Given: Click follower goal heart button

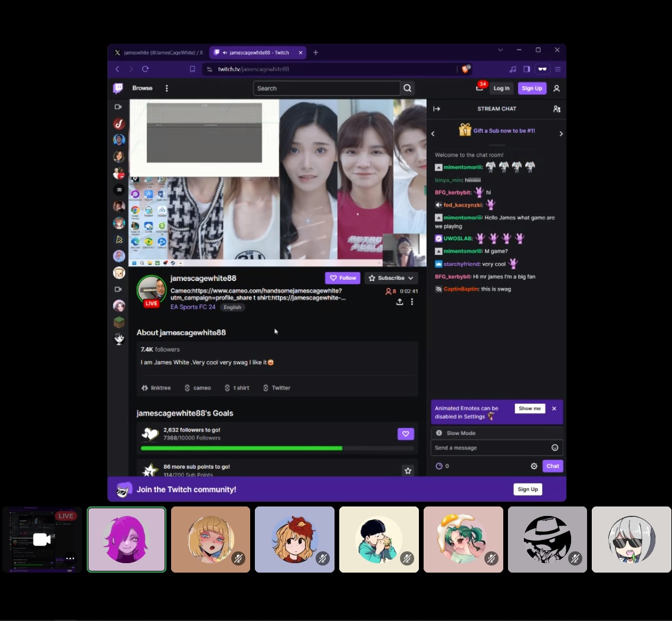Looking at the screenshot, I should 405,434.
